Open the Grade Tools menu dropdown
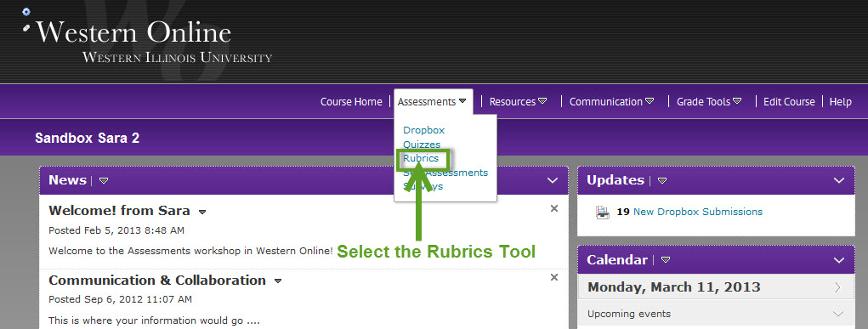Screen dimensions: 868x329 pos(708,101)
